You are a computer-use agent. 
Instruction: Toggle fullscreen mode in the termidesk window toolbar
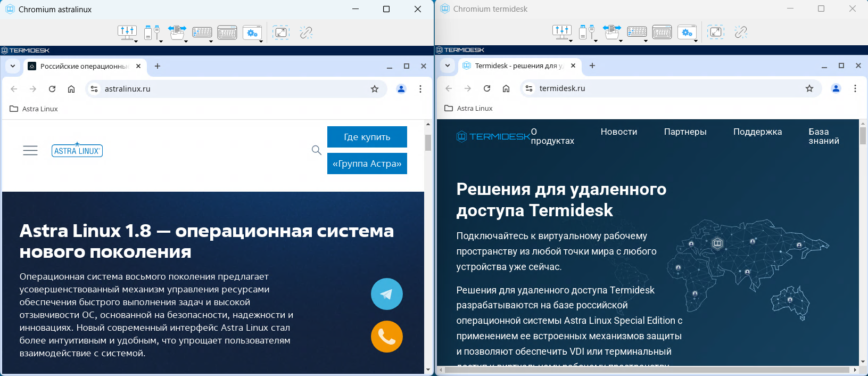pyautogui.click(x=716, y=32)
